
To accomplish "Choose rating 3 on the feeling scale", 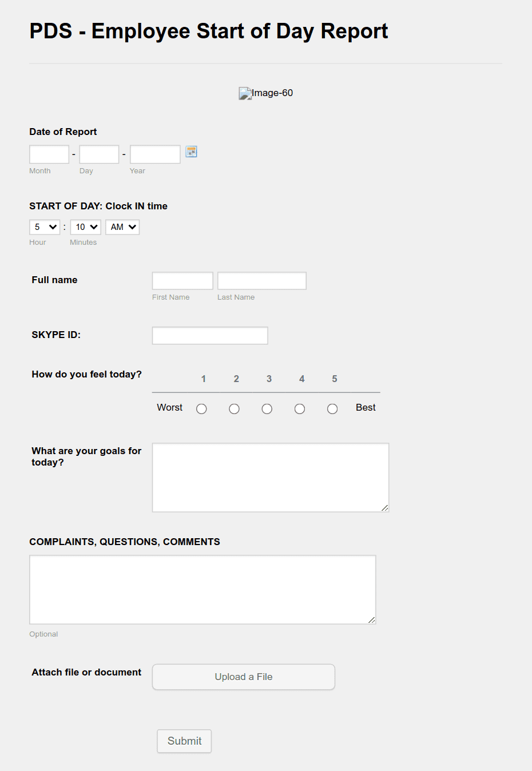I will [x=267, y=408].
